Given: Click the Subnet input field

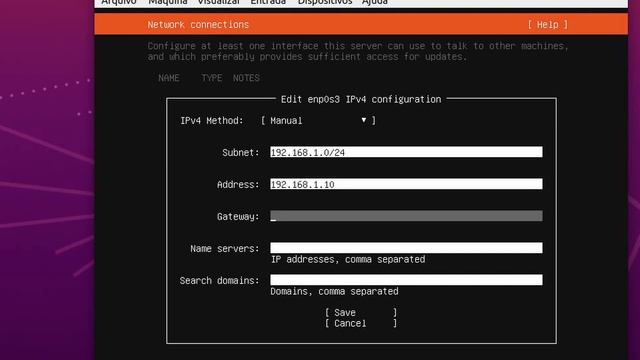Looking at the screenshot, I should 406,152.
